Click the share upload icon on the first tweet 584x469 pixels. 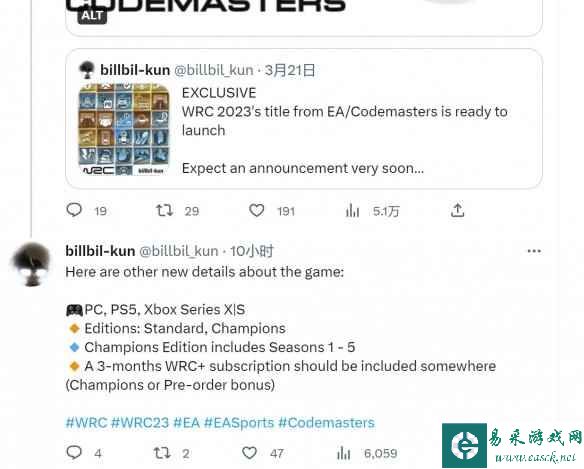457,210
